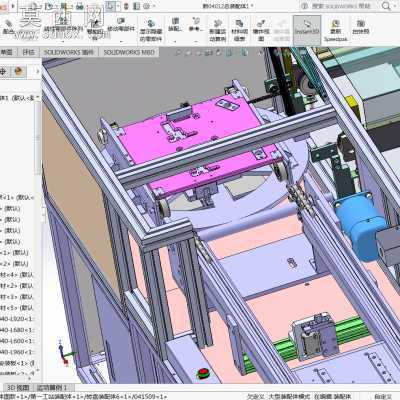Open the SOLIDWORKS MBD tab
The image size is (400, 400).
tap(129, 52)
